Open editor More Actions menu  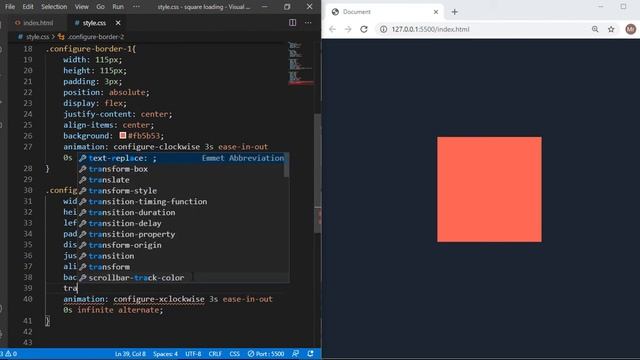point(308,23)
